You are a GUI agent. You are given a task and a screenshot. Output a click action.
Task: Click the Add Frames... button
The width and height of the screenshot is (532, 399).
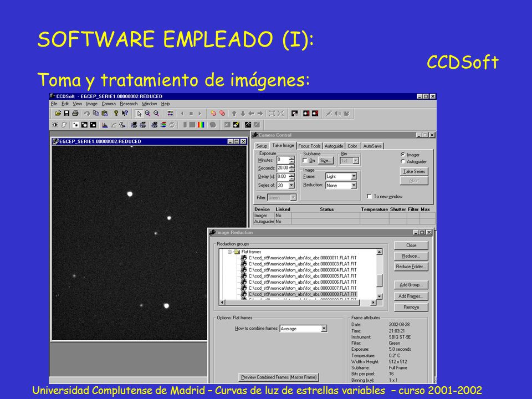point(411,296)
